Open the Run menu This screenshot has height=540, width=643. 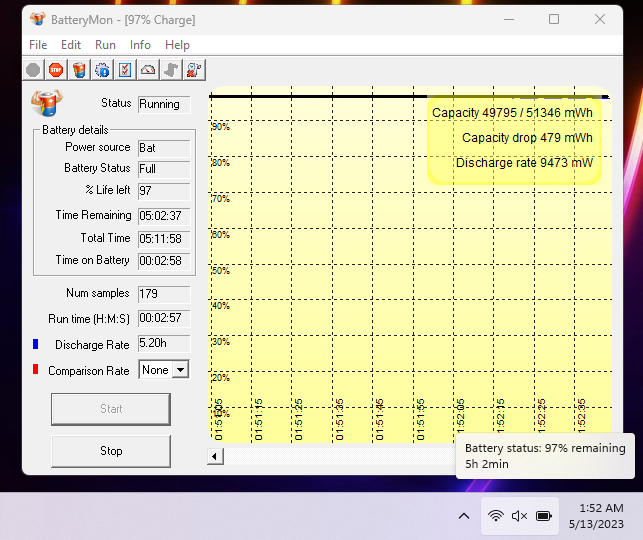tap(105, 45)
